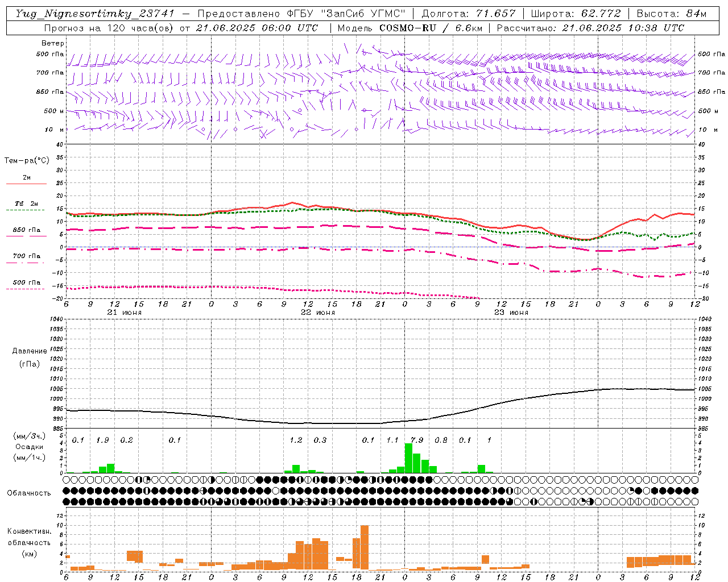Click the 22 июня date label
728x582 pixels.
click(318, 313)
